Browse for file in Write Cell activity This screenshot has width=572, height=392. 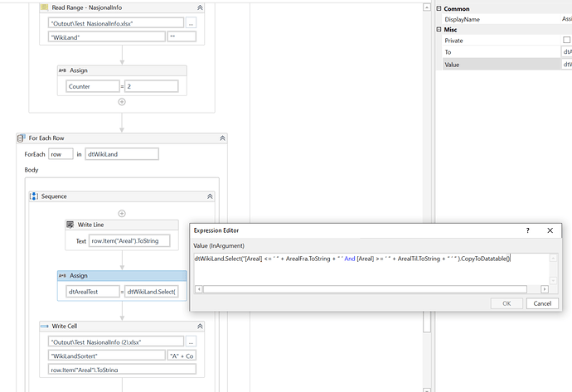(x=191, y=341)
